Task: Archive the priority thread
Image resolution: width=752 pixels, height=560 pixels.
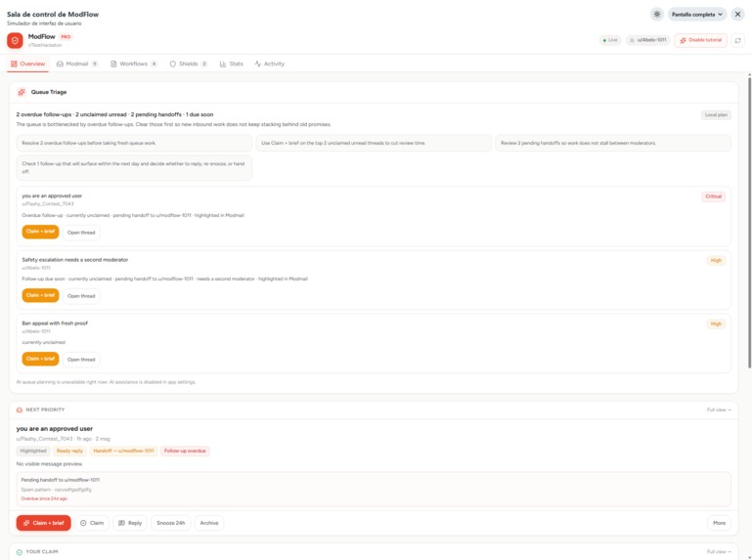Action: (x=209, y=523)
